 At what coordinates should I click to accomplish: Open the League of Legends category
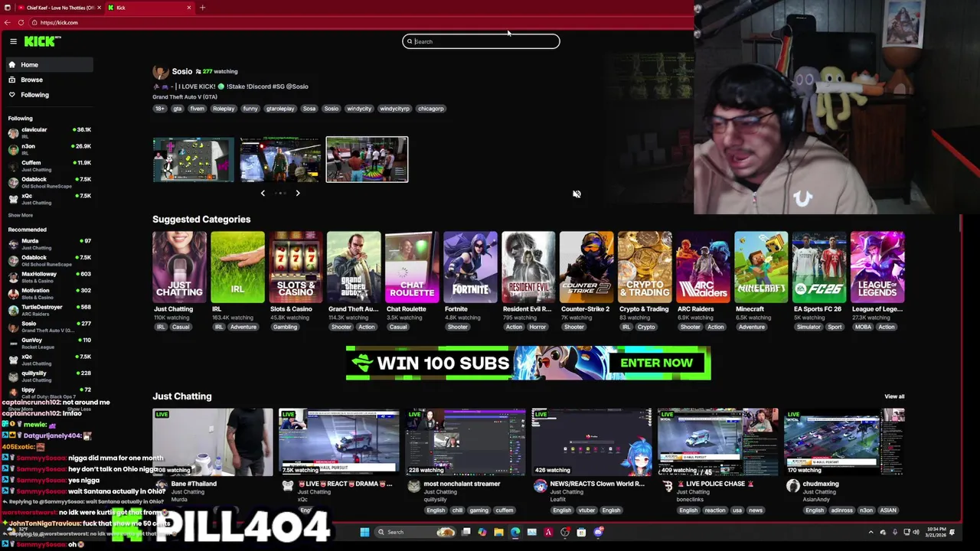pos(877,267)
